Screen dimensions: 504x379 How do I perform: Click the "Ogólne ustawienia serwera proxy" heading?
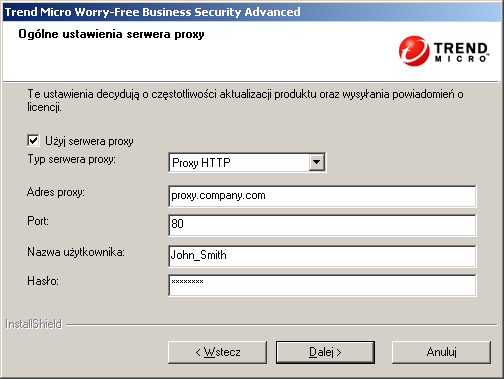(x=111, y=34)
